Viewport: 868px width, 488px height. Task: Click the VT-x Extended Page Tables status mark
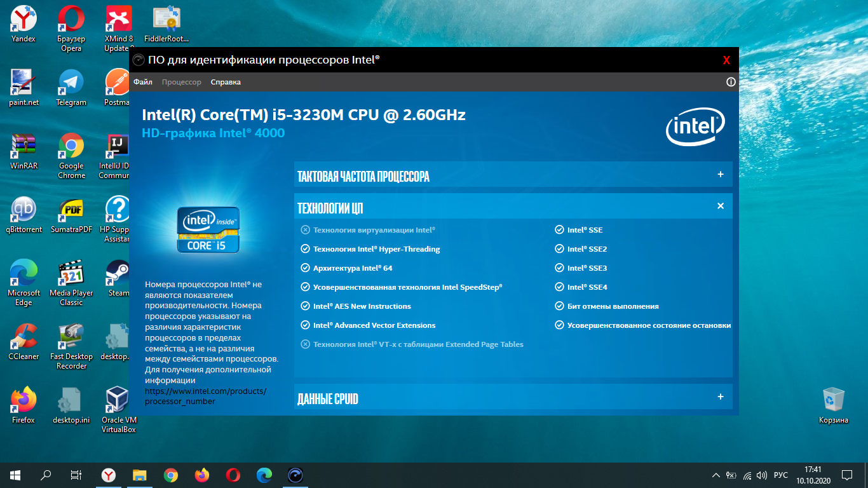coord(305,344)
